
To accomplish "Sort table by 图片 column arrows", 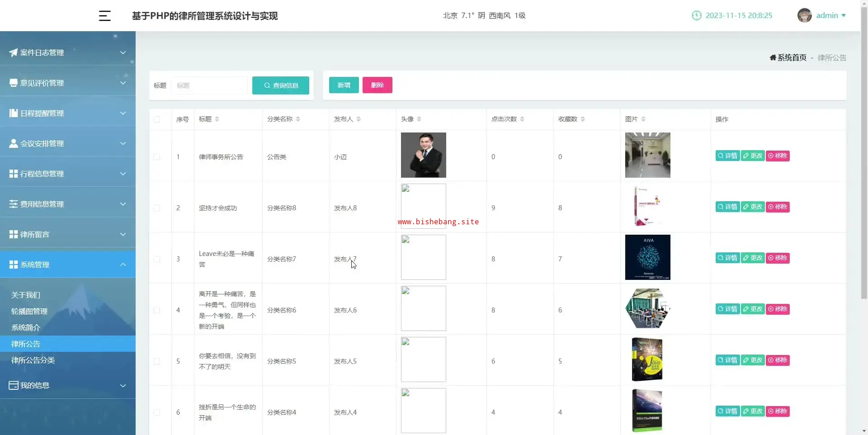I will click(x=643, y=119).
